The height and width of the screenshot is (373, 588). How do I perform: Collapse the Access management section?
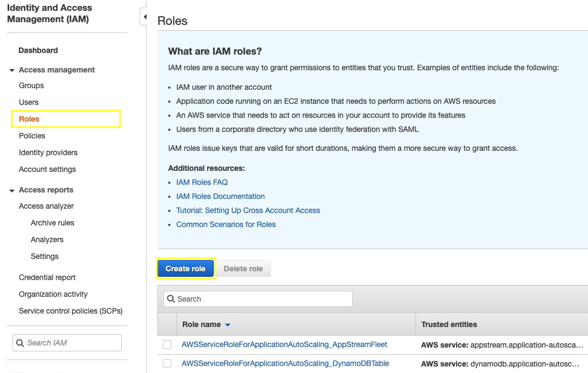coord(12,70)
